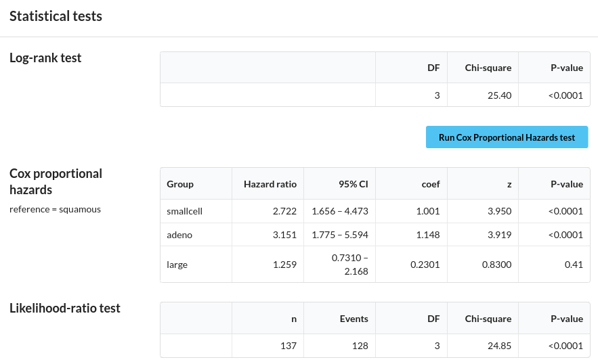Select the adeno row P-value <0.0001
The width and height of the screenshot is (598, 364).
tap(566, 235)
